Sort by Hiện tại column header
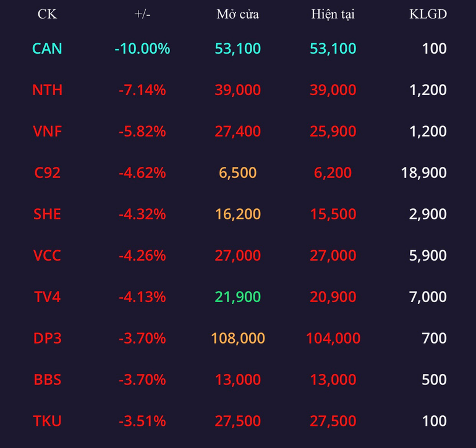This screenshot has height=448, width=476. [x=333, y=14]
